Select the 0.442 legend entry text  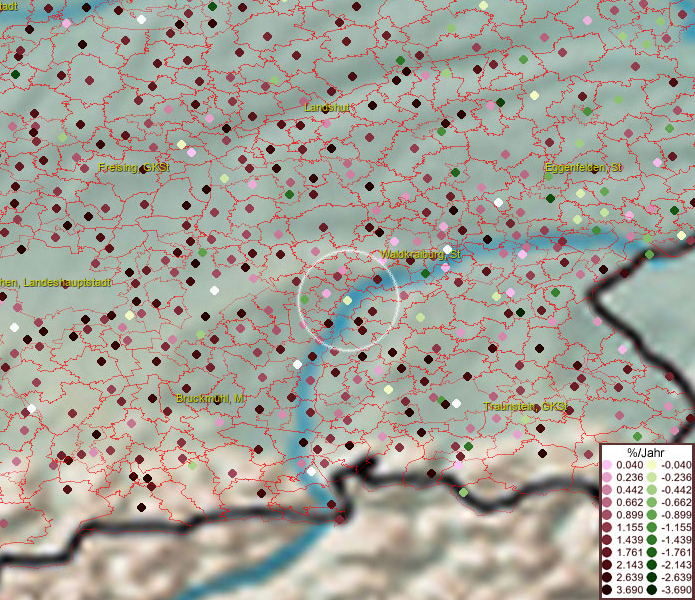point(629,490)
